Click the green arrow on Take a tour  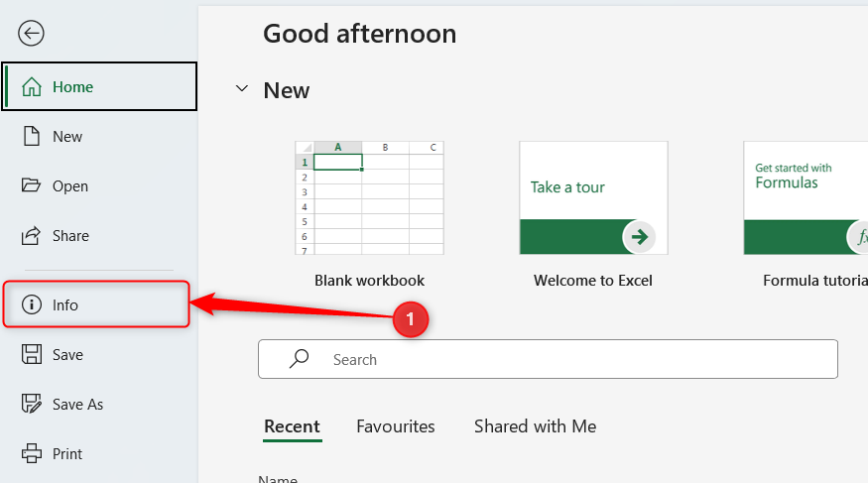coord(640,237)
